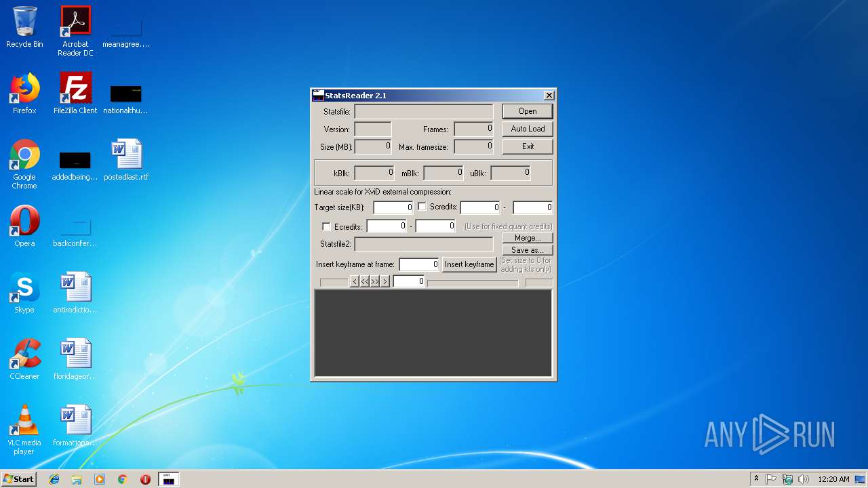The width and height of the screenshot is (868, 488).
Task: Click the taskbar clock
Action: [x=833, y=479]
